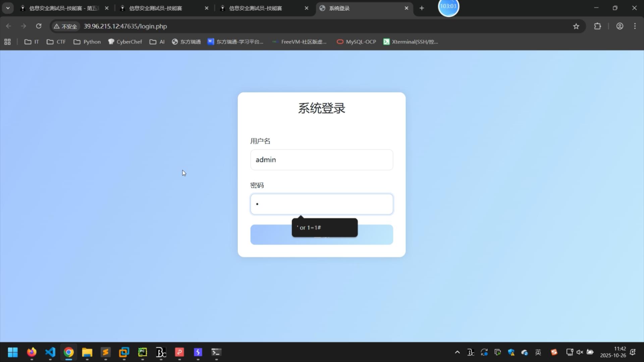The image size is (644, 362).
Task: Open a new browser tab
Action: tap(422, 8)
